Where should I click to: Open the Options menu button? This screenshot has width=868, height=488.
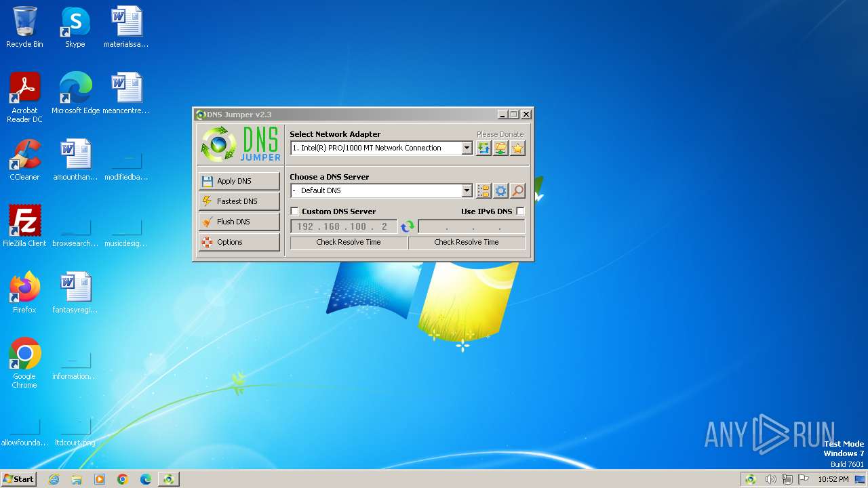(239, 242)
